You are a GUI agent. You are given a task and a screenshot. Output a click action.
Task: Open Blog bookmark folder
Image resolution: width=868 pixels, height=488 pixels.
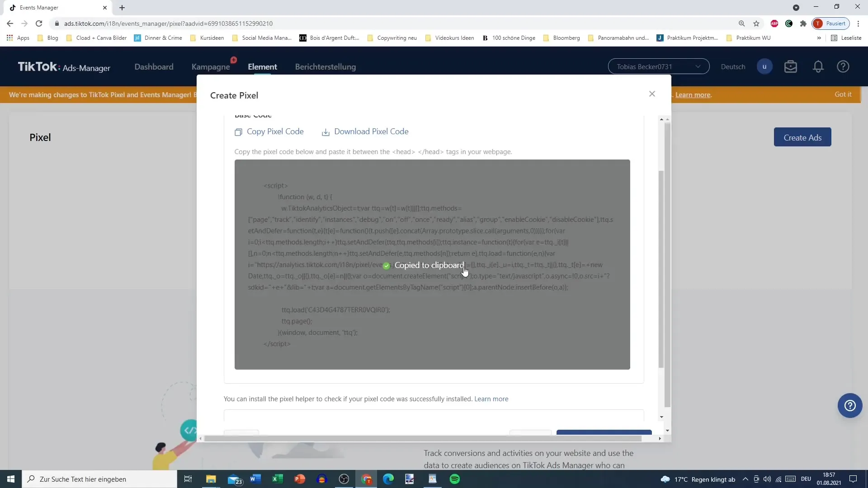point(48,38)
